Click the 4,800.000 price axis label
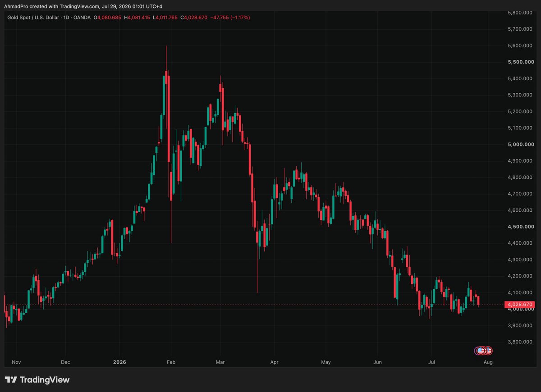 [521, 177]
